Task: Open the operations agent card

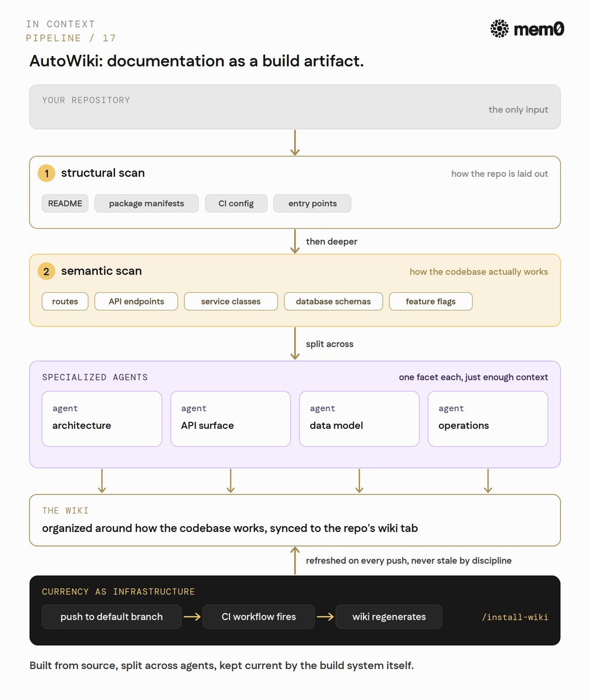Action: click(x=488, y=419)
